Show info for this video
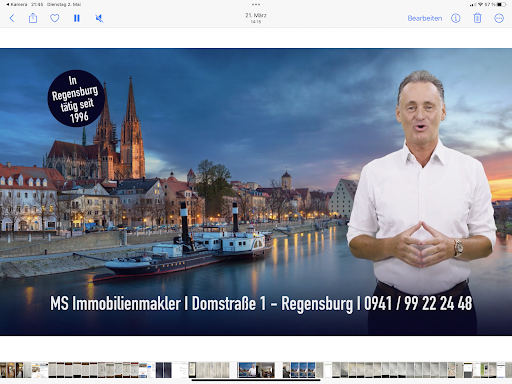The width and height of the screenshot is (512, 384). pos(456,18)
